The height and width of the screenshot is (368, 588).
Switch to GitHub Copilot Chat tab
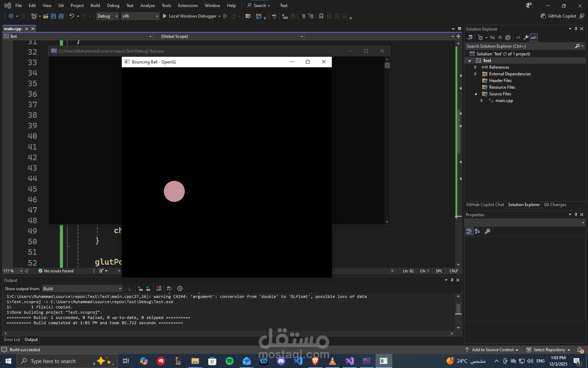(485, 205)
